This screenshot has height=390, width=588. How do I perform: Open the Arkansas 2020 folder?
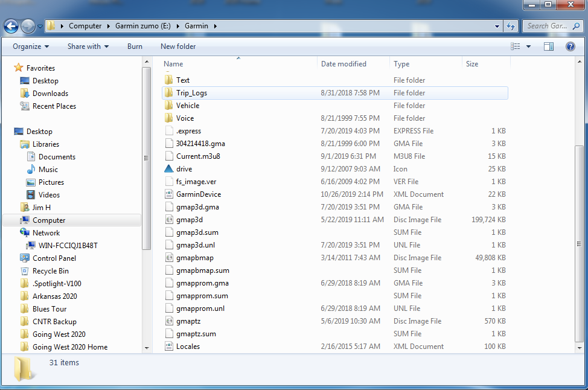(x=54, y=296)
